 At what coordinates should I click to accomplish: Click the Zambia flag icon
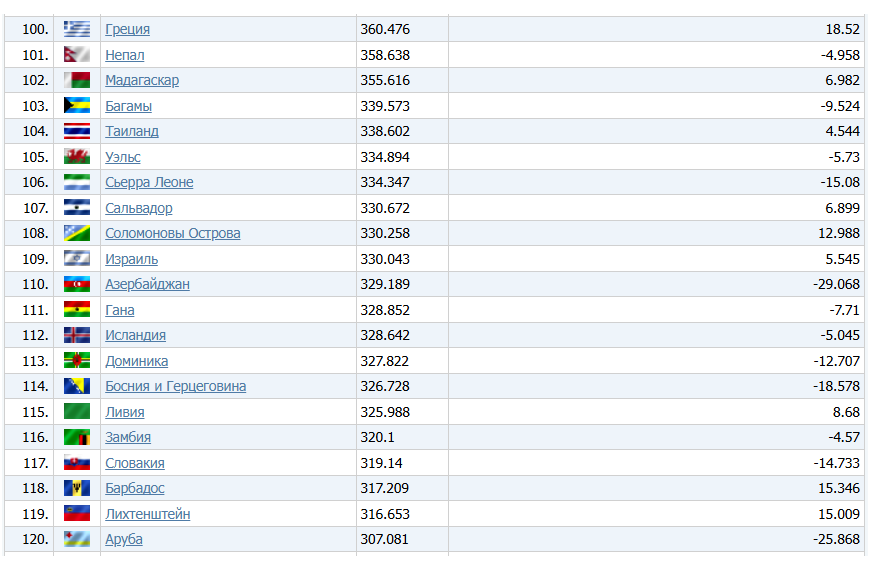tap(77, 437)
